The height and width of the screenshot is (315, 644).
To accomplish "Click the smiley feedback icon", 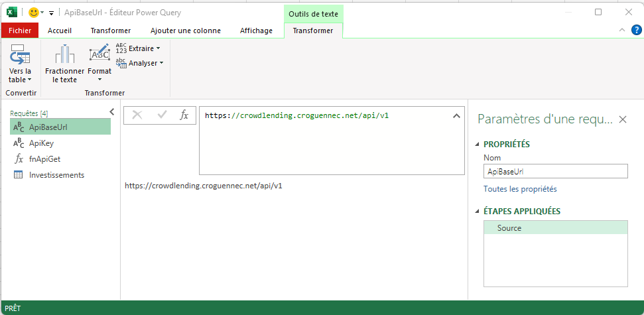I will [33, 13].
